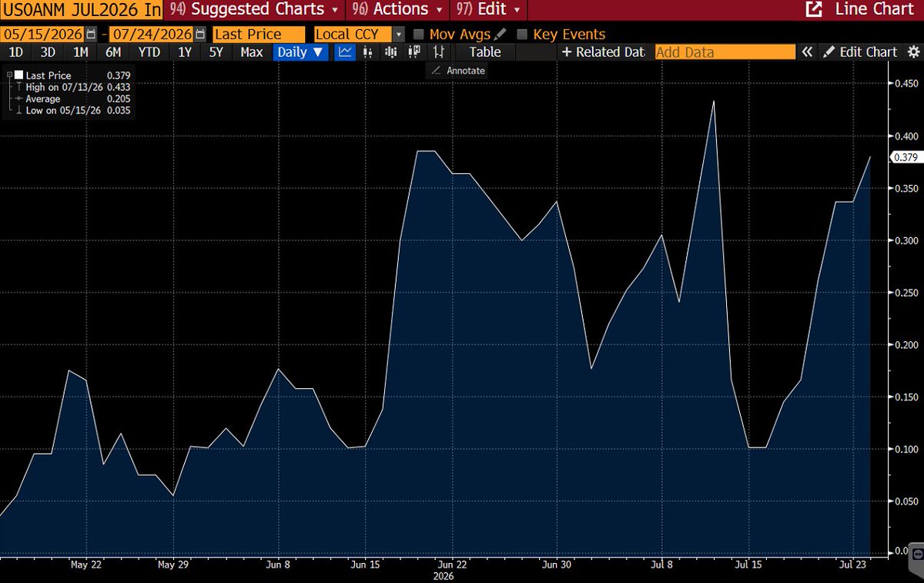The height and width of the screenshot is (583, 924).
Task: Select the 1M range tab
Action: tap(81, 52)
